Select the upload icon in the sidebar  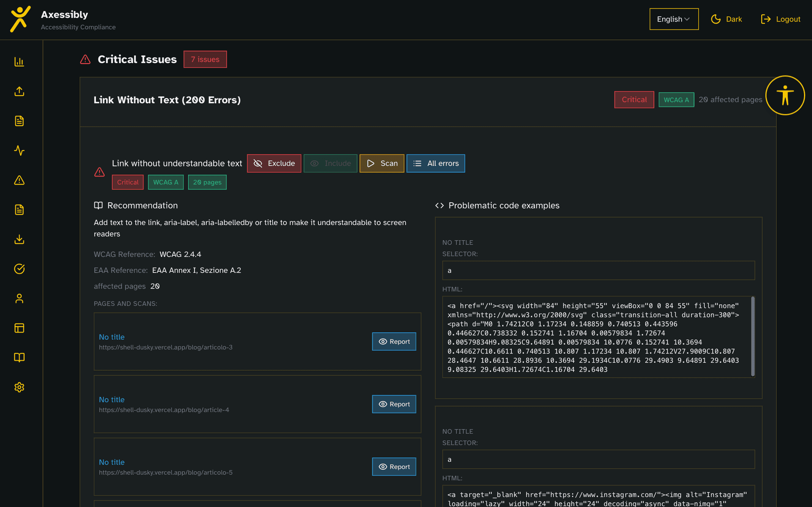pos(19,91)
